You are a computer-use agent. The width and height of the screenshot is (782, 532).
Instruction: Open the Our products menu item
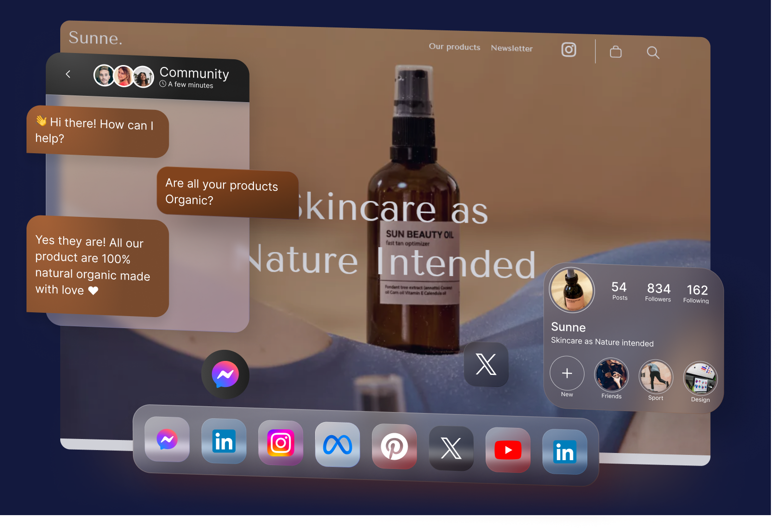(454, 47)
